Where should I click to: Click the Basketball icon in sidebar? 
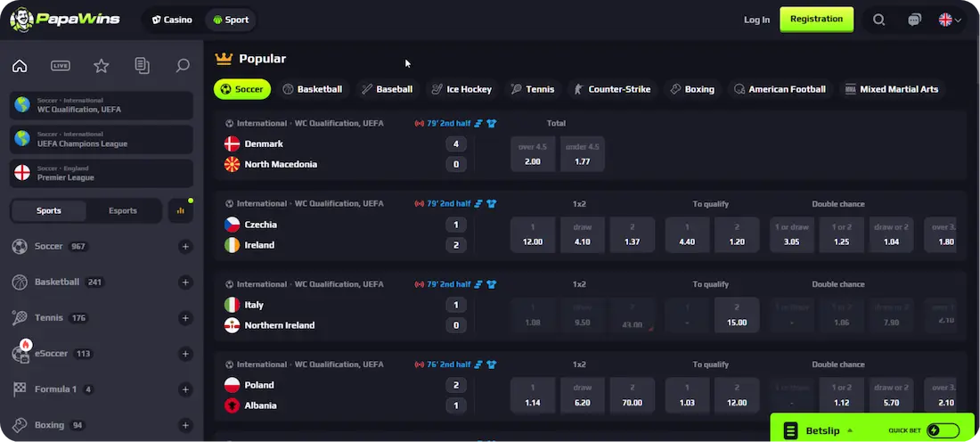point(20,282)
